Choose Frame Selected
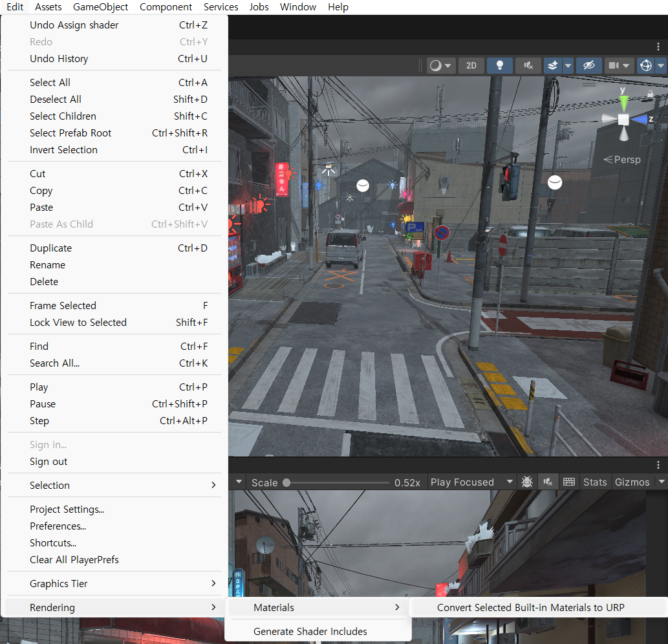 click(x=114, y=306)
